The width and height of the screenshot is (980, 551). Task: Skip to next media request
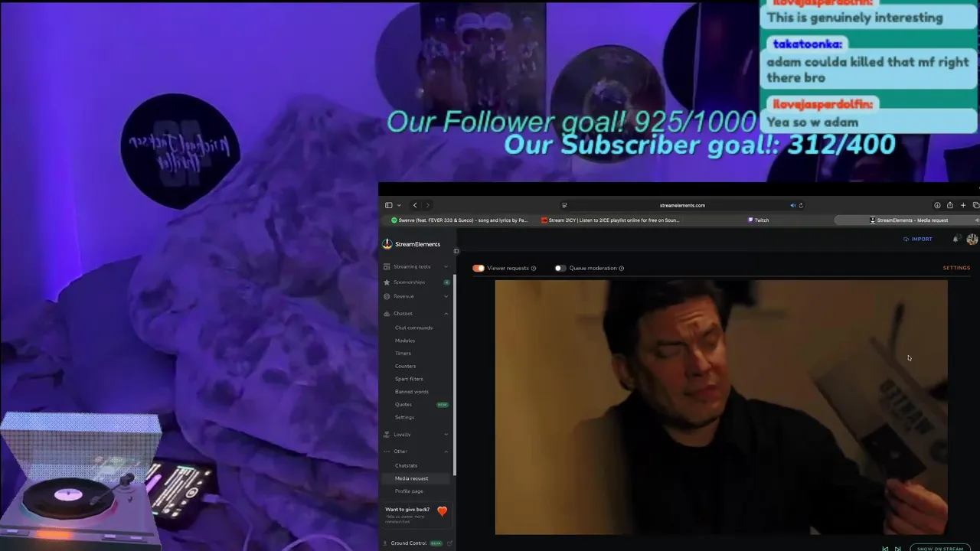point(897,548)
